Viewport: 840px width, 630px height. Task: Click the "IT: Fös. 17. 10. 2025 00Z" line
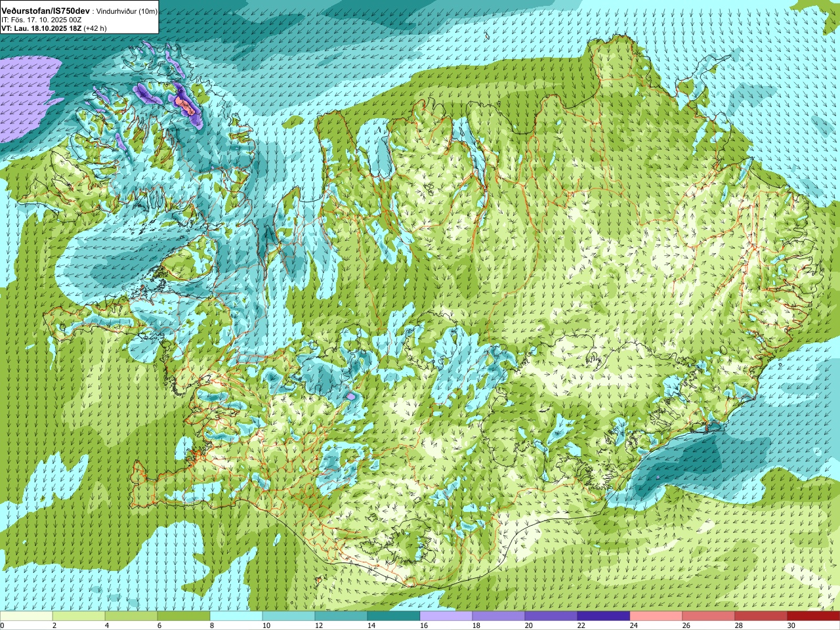(41, 20)
